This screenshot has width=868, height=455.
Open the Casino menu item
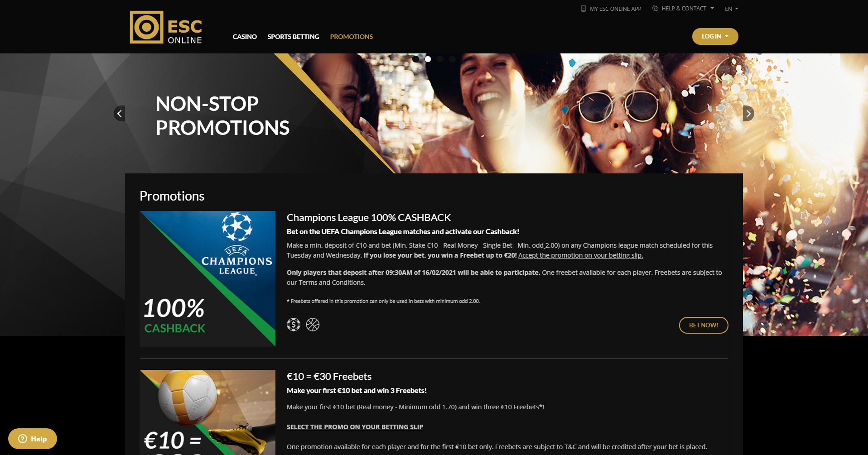(245, 37)
